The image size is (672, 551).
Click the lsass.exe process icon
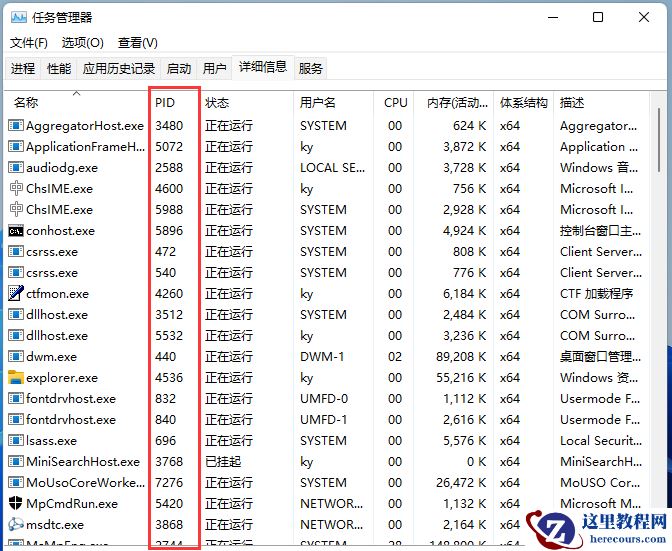(x=16, y=440)
